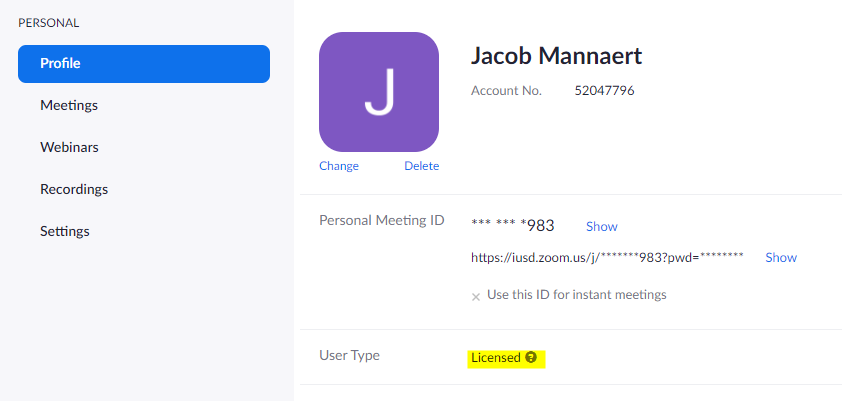Navigate to Recordings in sidebar
The image size is (842, 401).
(74, 189)
